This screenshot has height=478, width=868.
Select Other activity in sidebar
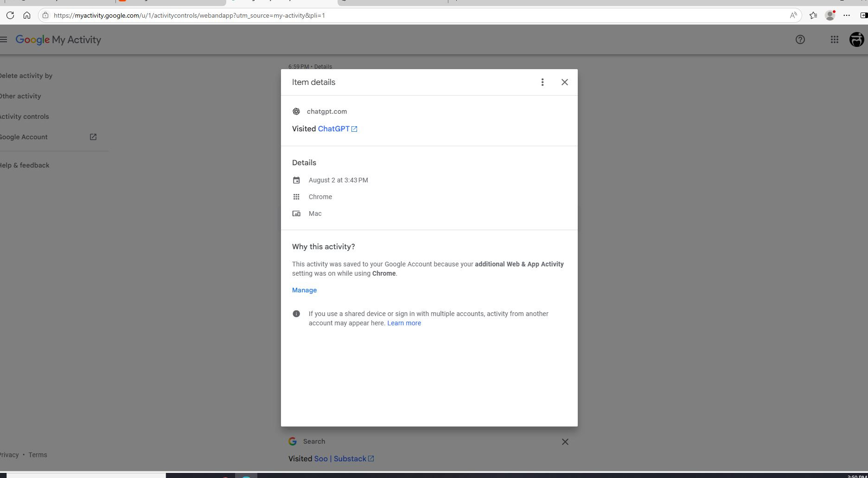click(20, 96)
